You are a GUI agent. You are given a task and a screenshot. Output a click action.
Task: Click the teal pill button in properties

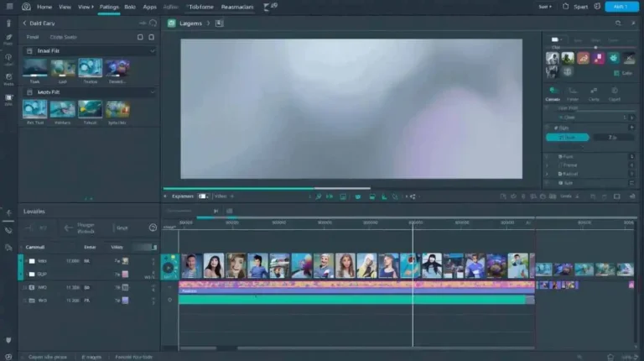[x=567, y=138]
